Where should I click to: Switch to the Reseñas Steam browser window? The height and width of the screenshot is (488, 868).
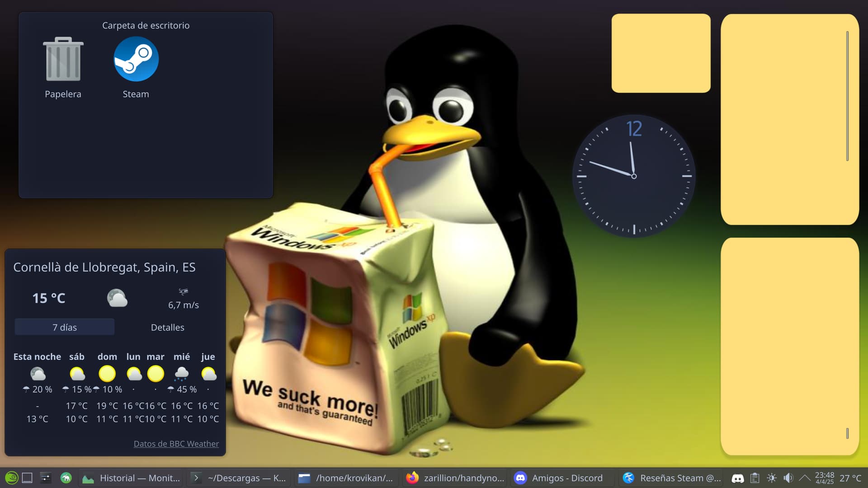point(670,478)
